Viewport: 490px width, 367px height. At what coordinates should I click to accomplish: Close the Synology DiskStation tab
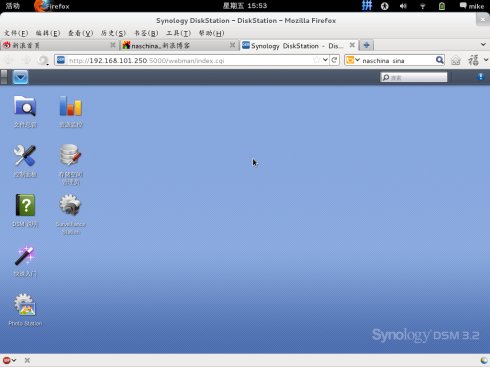click(x=352, y=45)
